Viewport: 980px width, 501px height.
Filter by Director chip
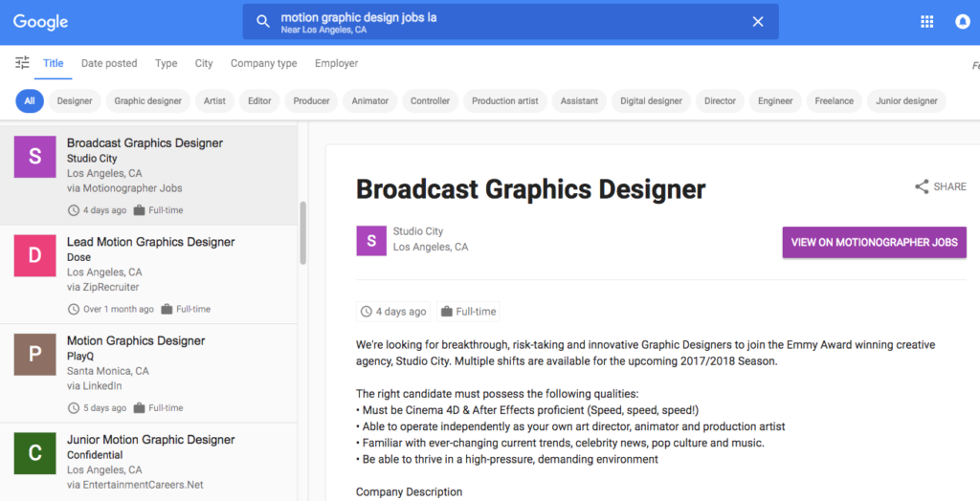tap(720, 100)
